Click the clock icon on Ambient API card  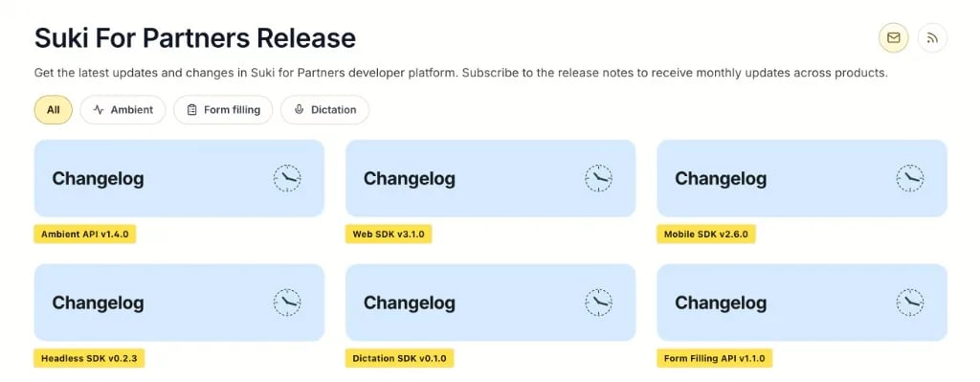287,178
